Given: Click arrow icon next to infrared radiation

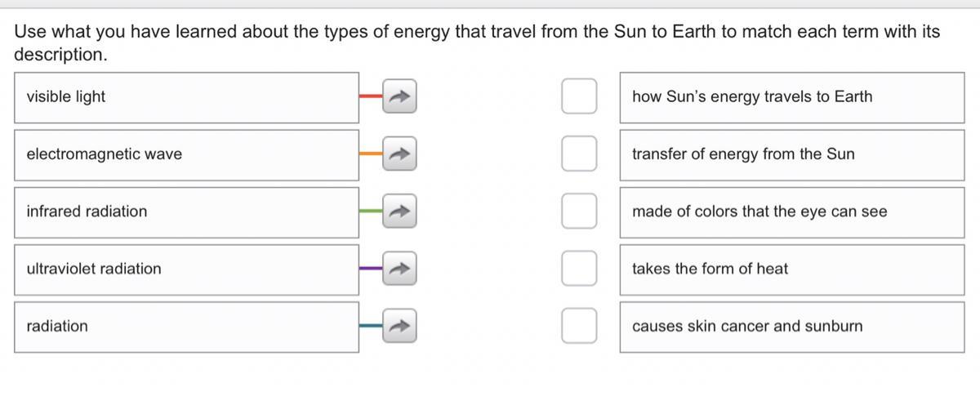Looking at the screenshot, I should [399, 211].
